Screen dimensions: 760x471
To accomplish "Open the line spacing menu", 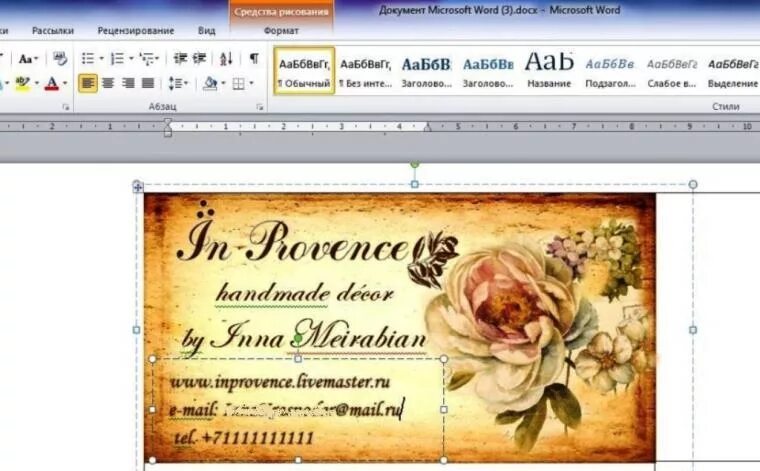I will pos(178,83).
